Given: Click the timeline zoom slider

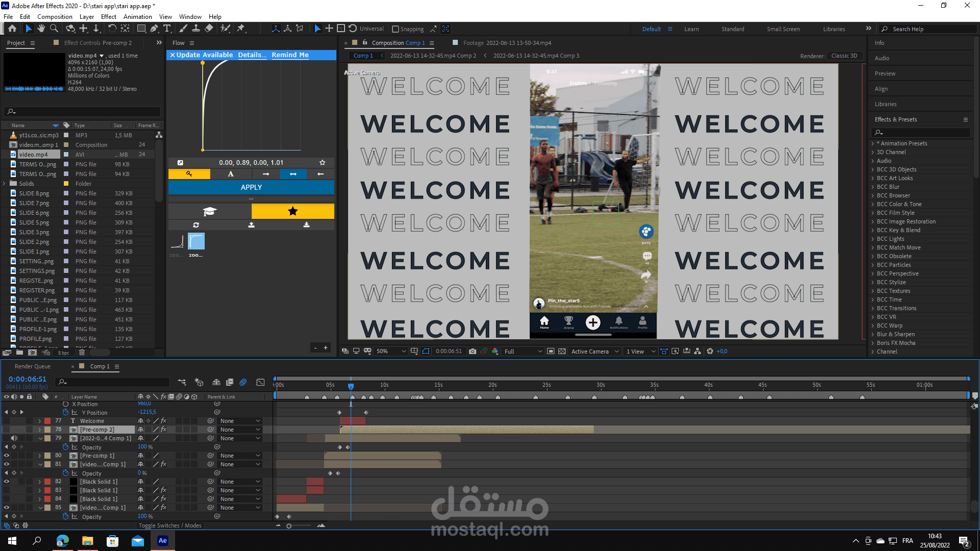Looking at the screenshot, I should click(x=289, y=525).
